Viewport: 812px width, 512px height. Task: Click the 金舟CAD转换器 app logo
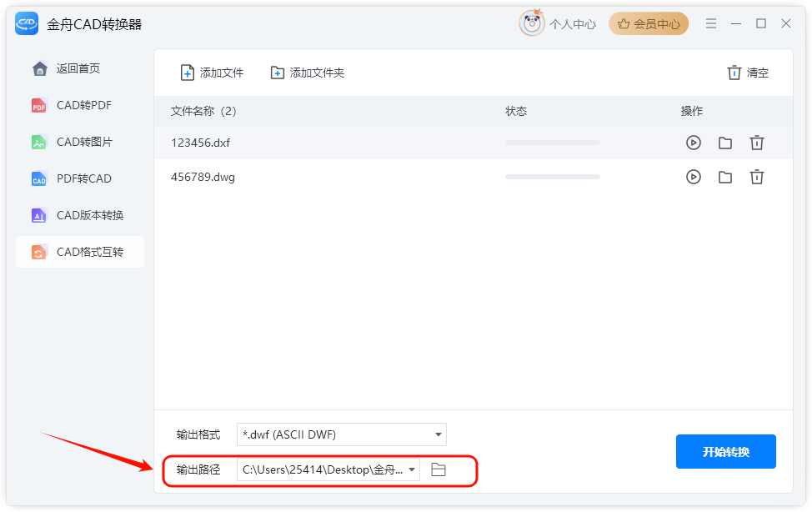27,24
